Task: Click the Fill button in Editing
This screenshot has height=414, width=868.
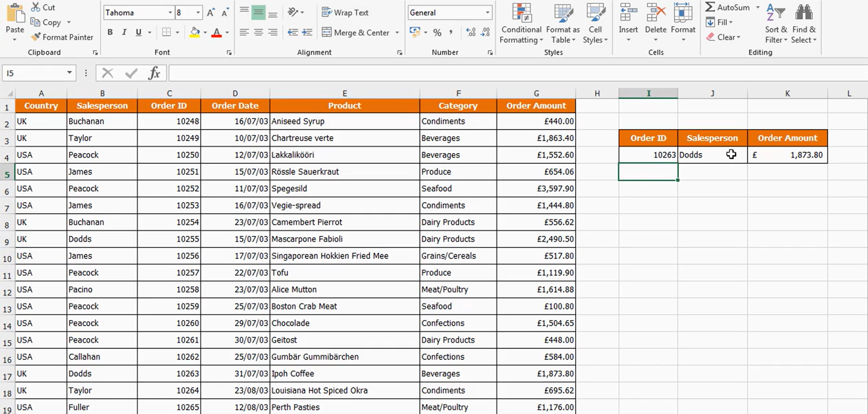Action: click(719, 22)
